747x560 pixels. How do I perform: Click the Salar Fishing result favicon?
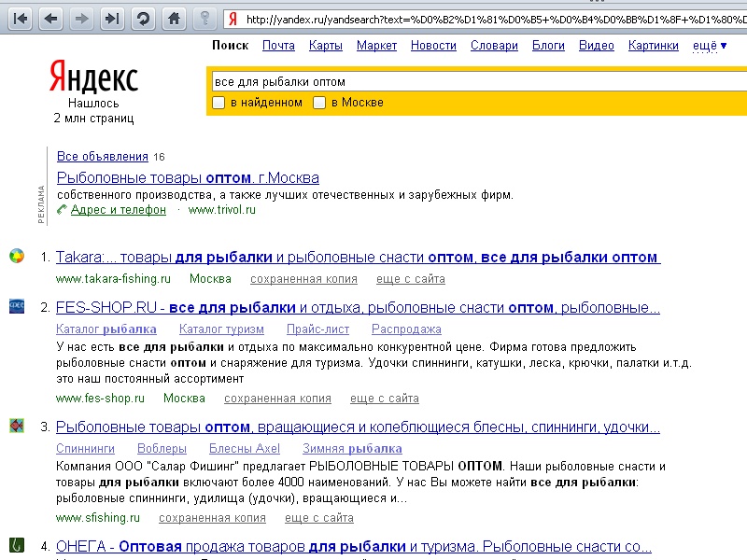coord(17,426)
